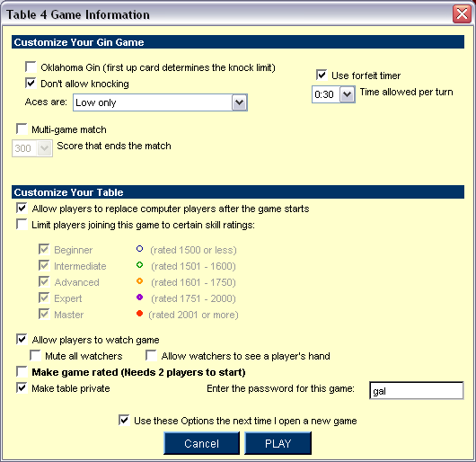476x462 pixels.
Task: Click the purple Expert rating circle icon
Action: click(139, 298)
